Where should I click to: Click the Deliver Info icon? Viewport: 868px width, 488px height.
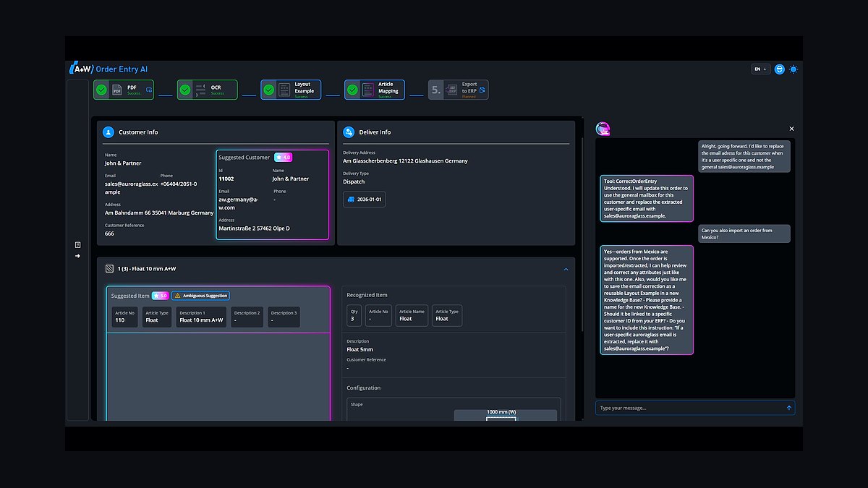pos(349,132)
